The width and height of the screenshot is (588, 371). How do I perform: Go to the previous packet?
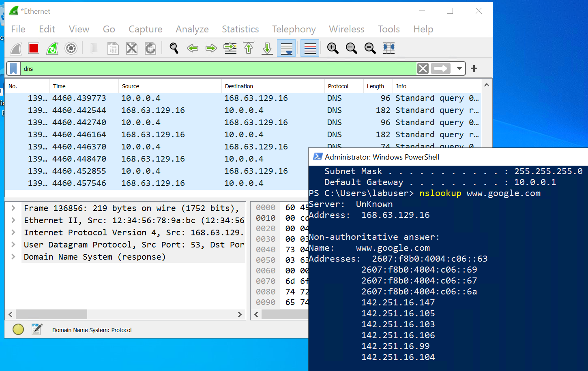[x=193, y=48]
